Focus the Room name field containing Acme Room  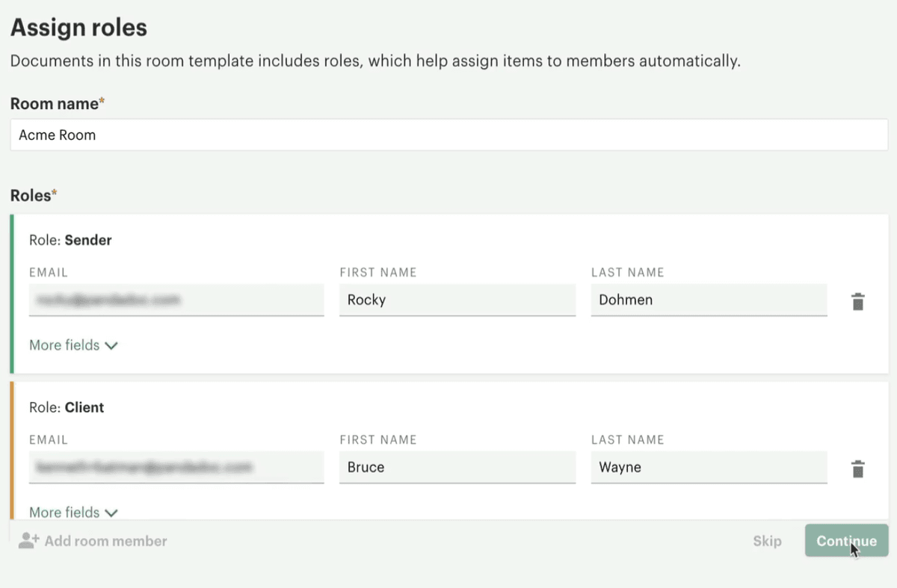[449, 135]
